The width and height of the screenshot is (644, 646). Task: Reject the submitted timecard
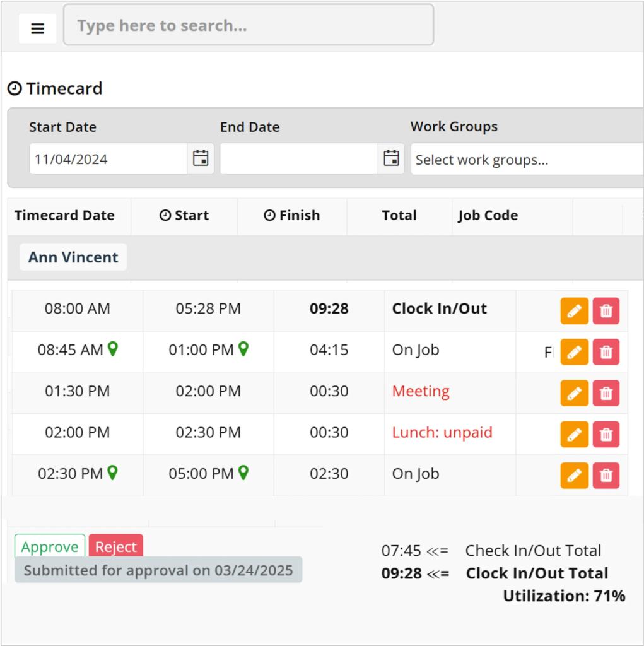click(x=116, y=546)
